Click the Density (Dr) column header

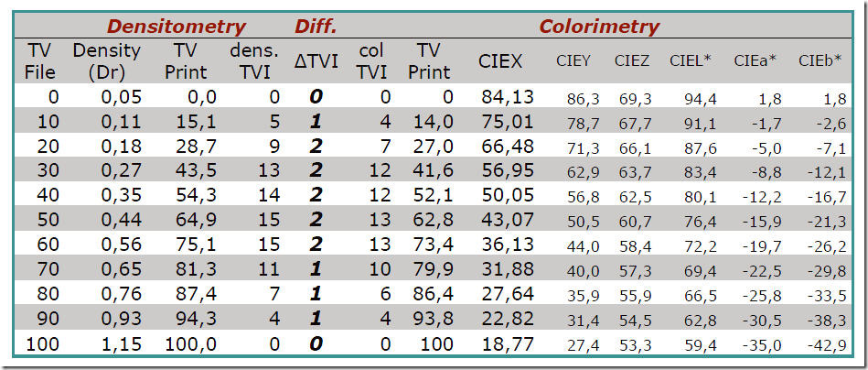tap(106, 61)
